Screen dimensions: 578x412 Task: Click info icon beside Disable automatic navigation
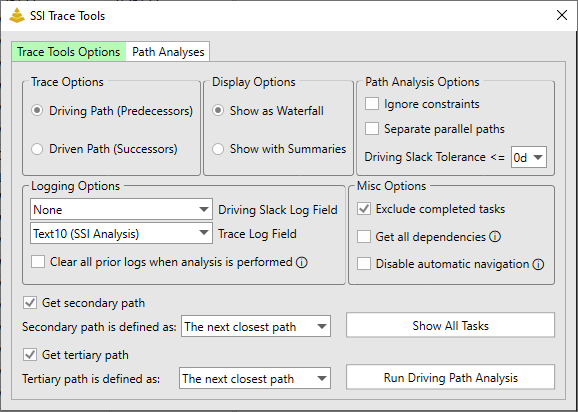tap(538, 264)
